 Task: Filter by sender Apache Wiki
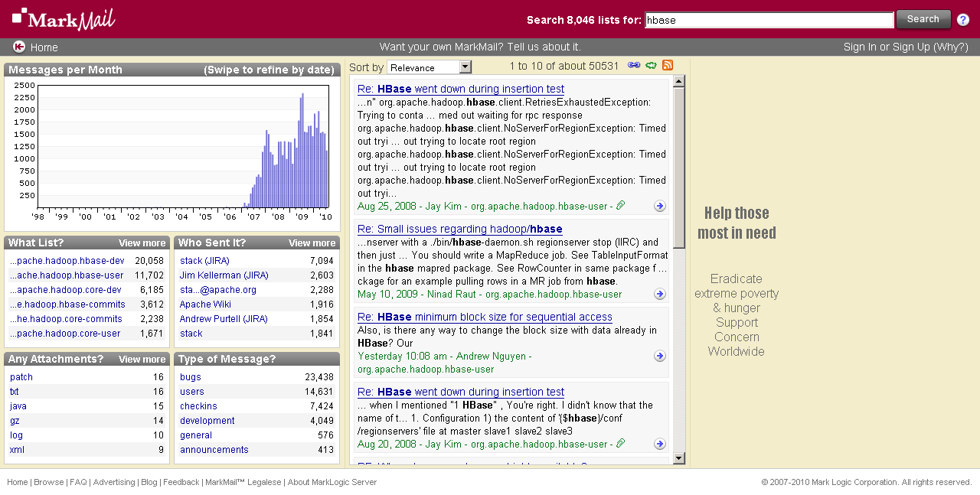pyautogui.click(x=206, y=304)
